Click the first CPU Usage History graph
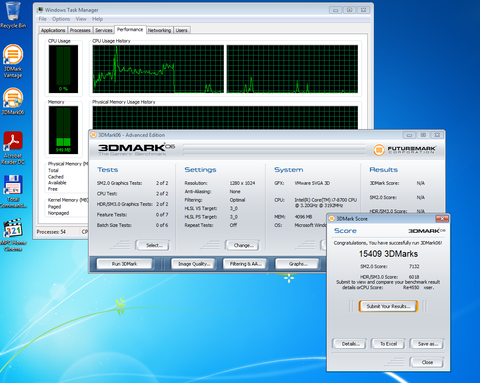This screenshot has height=383, width=480. point(158,69)
